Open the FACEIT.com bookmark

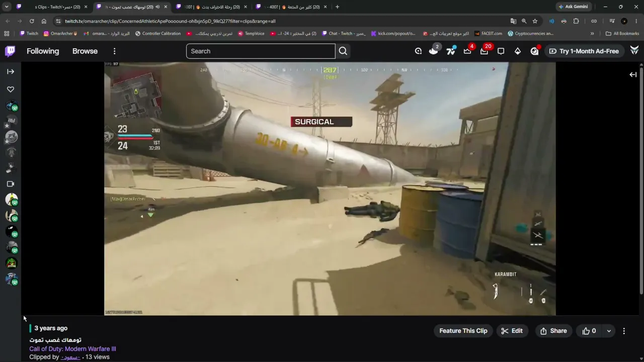pyautogui.click(x=488, y=34)
